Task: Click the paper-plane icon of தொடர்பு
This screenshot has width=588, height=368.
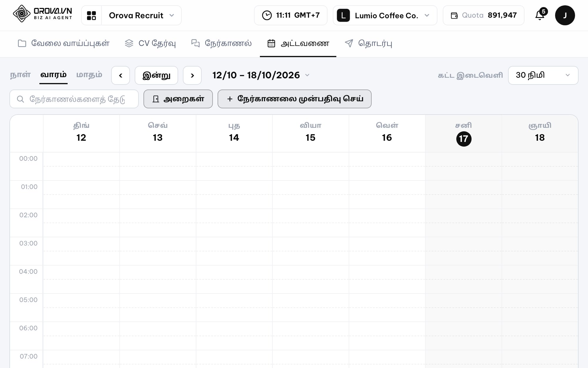Action: point(349,44)
